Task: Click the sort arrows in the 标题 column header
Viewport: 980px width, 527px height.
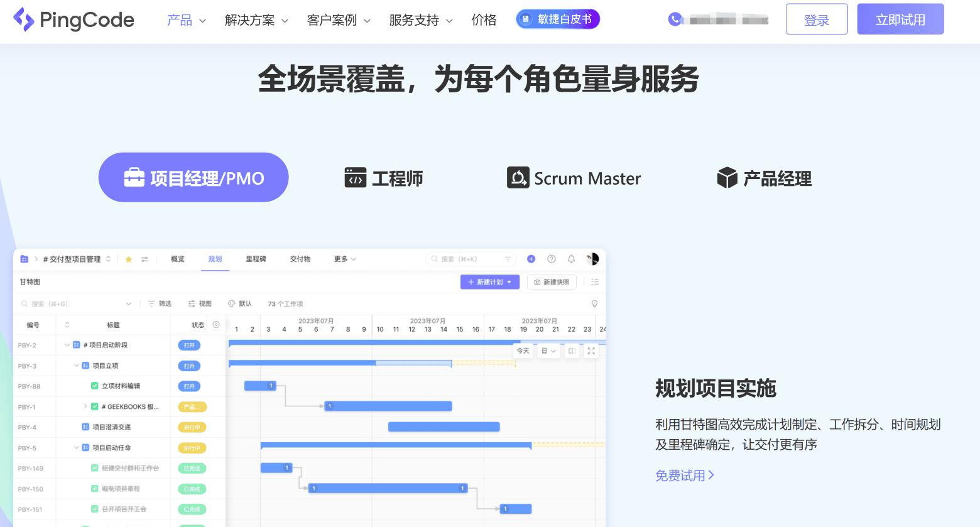Action: [67, 325]
